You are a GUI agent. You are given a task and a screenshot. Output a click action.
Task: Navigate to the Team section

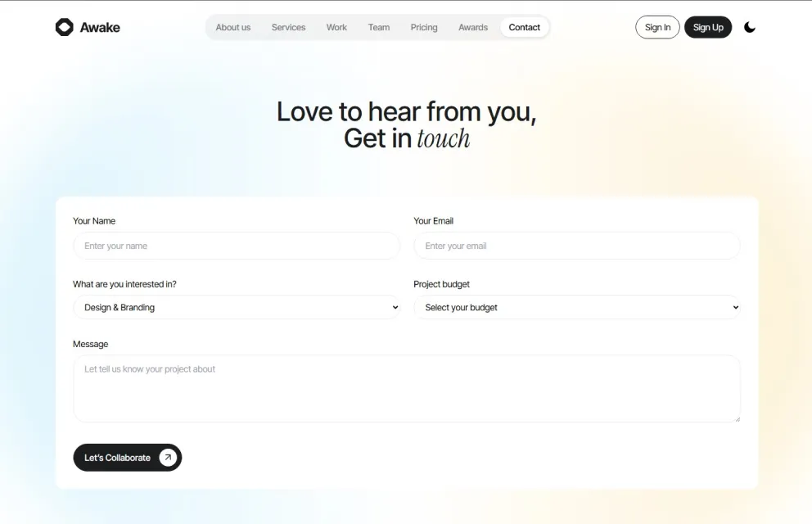[378, 28]
